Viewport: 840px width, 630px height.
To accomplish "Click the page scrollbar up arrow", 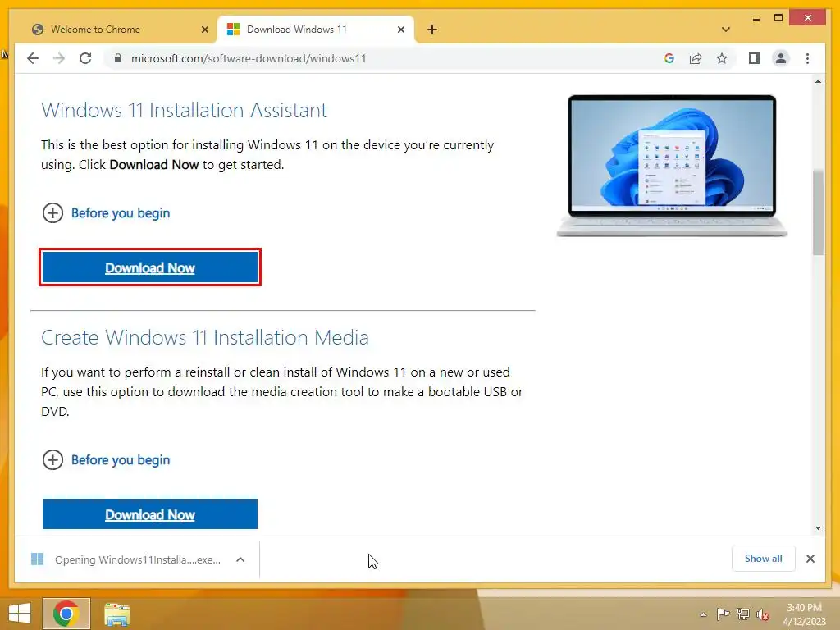I will (818, 81).
